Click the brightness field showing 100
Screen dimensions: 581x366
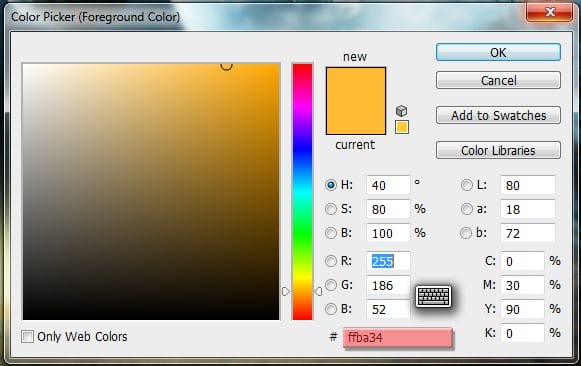[388, 233]
